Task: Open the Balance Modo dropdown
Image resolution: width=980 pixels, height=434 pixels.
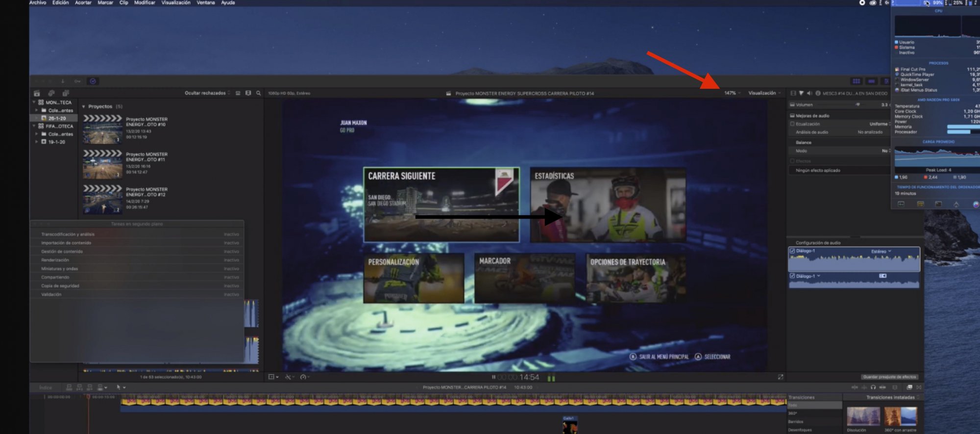Action: 886,151
